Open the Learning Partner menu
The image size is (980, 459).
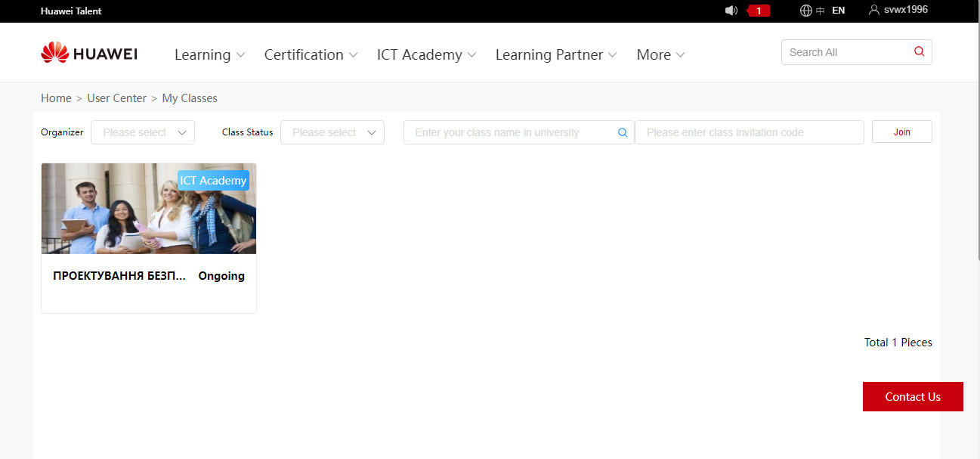click(x=555, y=54)
